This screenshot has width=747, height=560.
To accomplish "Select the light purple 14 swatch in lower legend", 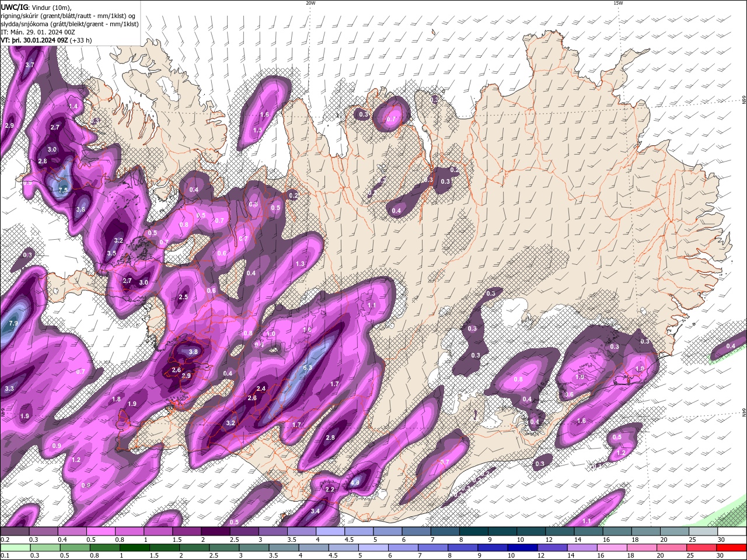I will (x=582, y=548).
